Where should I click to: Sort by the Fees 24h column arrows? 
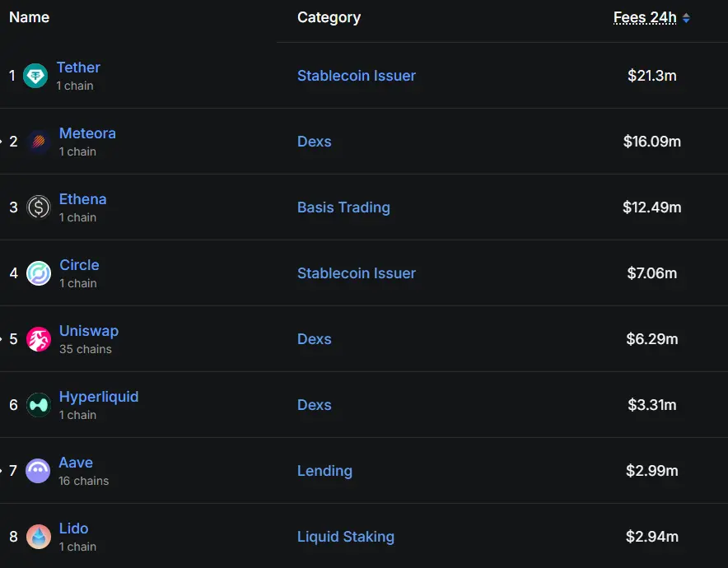point(686,18)
